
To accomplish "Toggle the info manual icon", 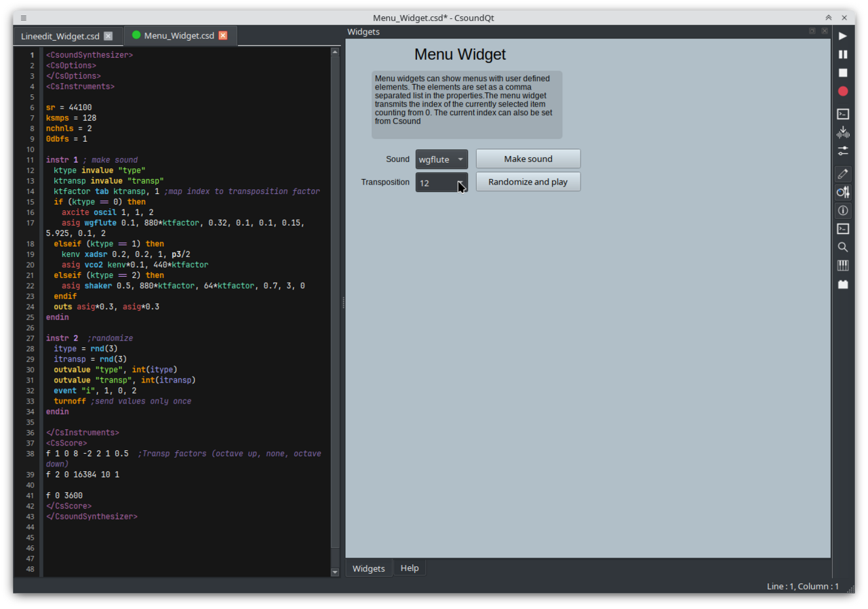I will coord(843,211).
